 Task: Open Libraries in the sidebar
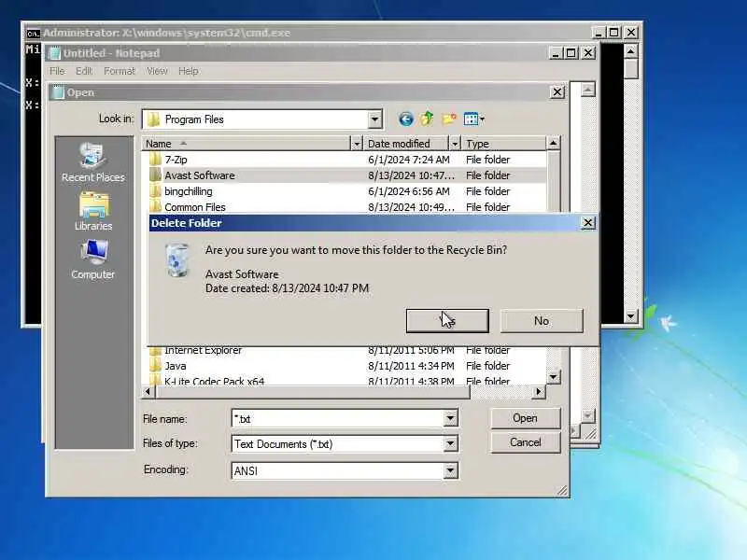point(92,212)
